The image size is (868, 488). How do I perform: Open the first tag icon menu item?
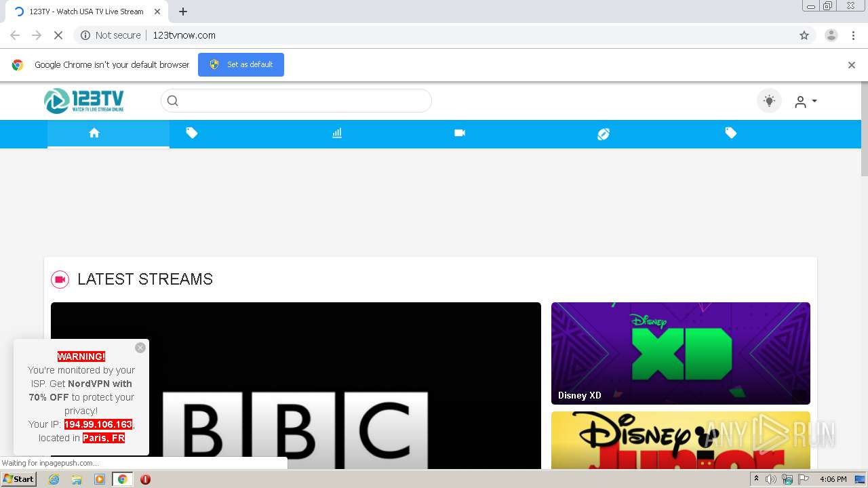click(x=192, y=134)
